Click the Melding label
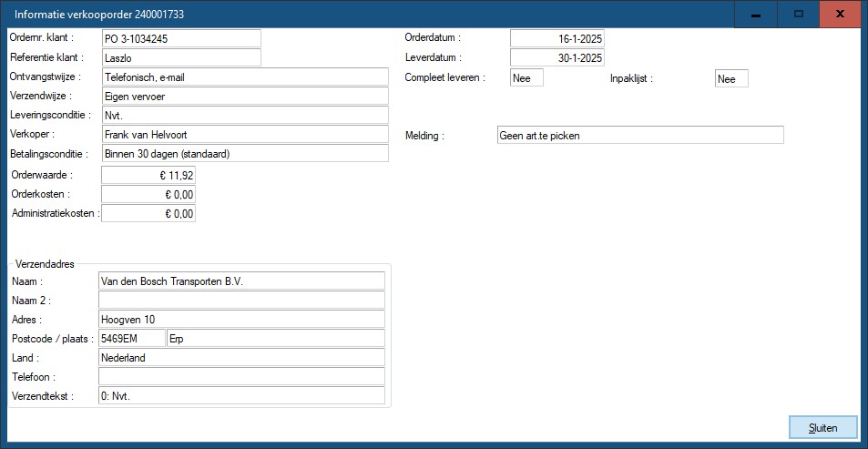Viewport: 868px width, 449px height. (x=424, y=135)
